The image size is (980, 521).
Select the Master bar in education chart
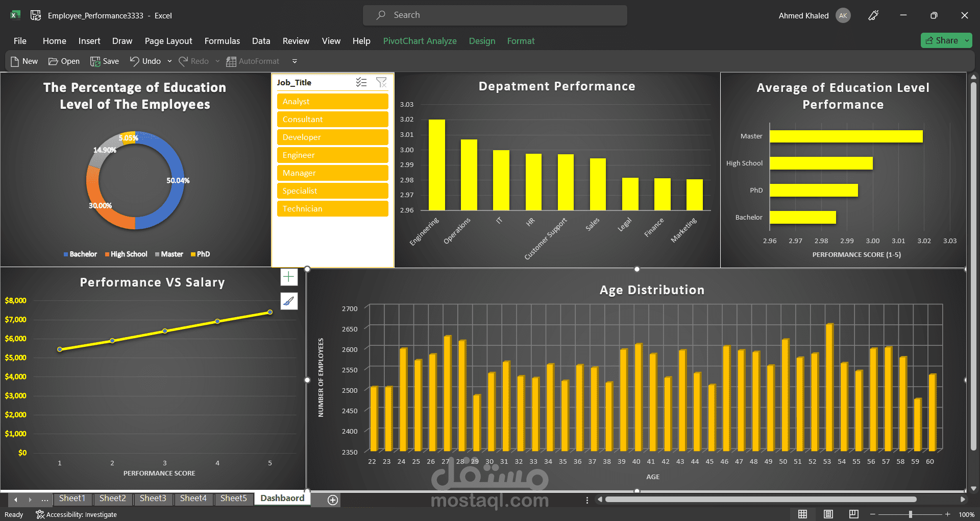846,136
